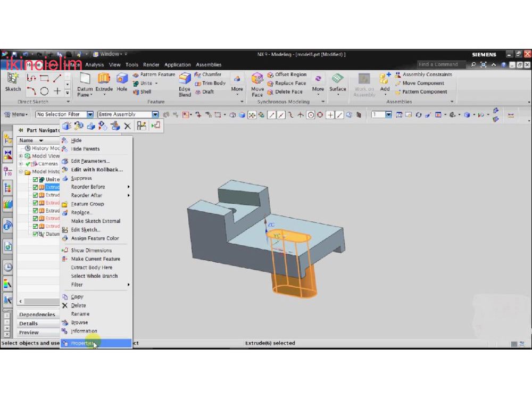532x399 pixels.
Task: Click the magnifier icon beside Find a Command
Action: coord(473,64)
